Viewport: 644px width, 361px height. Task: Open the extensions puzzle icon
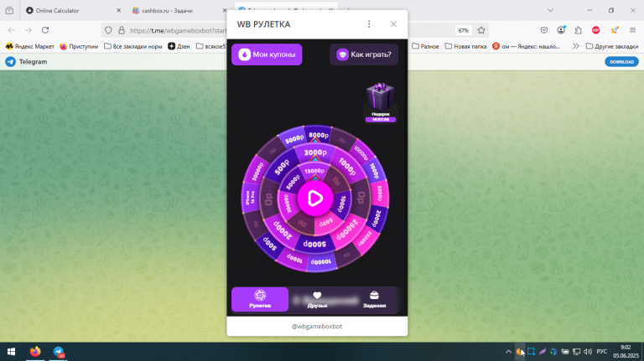coord(579,30)
